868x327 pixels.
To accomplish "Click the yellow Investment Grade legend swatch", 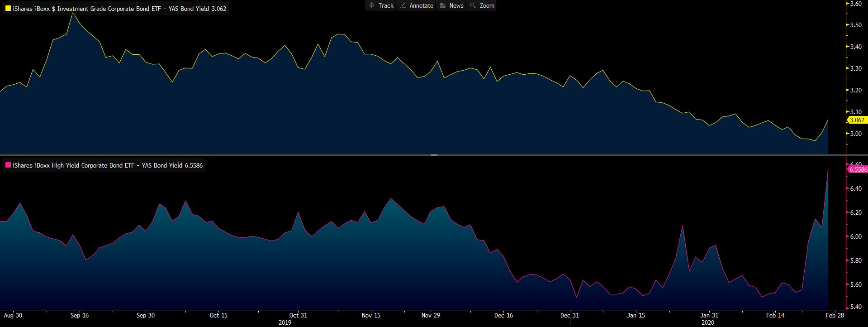I will 8,8.
